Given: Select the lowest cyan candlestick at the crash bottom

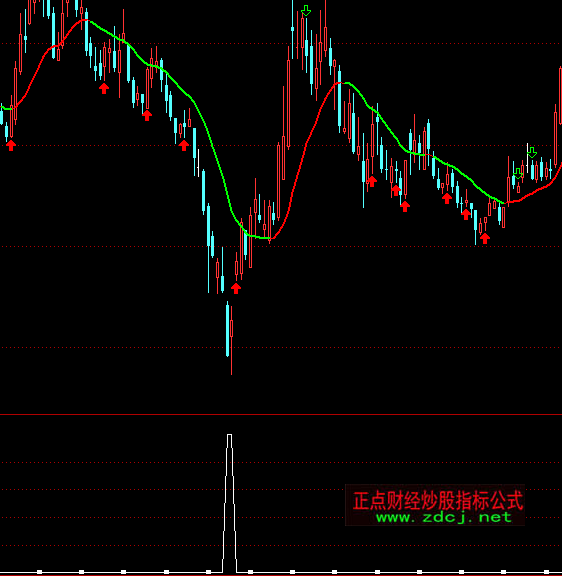Looking at the screenshot, I should click(x=227, y=329).
